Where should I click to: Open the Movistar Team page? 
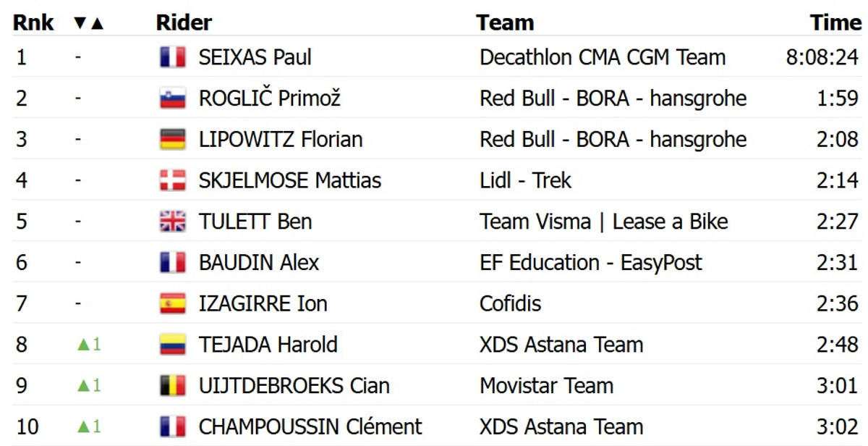(546, 386)
